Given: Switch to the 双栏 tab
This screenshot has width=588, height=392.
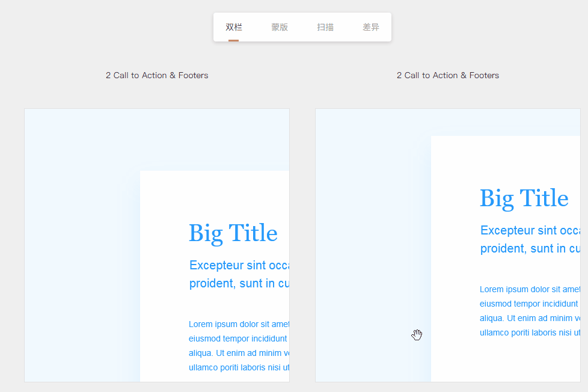Looking at the screenshot, I should 234,27.
